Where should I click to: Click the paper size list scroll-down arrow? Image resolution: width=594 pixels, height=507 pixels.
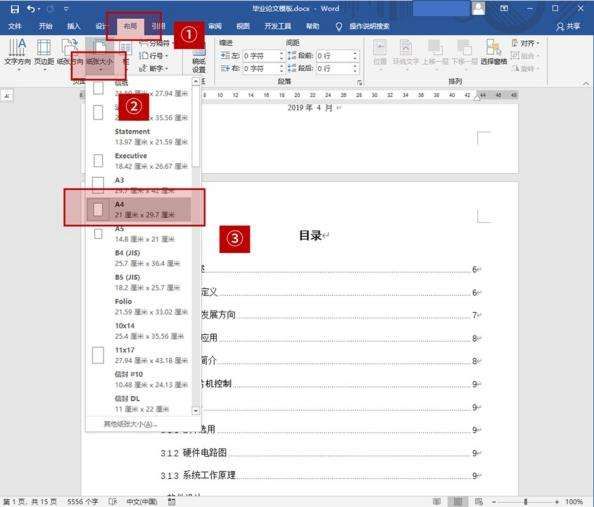196,410
